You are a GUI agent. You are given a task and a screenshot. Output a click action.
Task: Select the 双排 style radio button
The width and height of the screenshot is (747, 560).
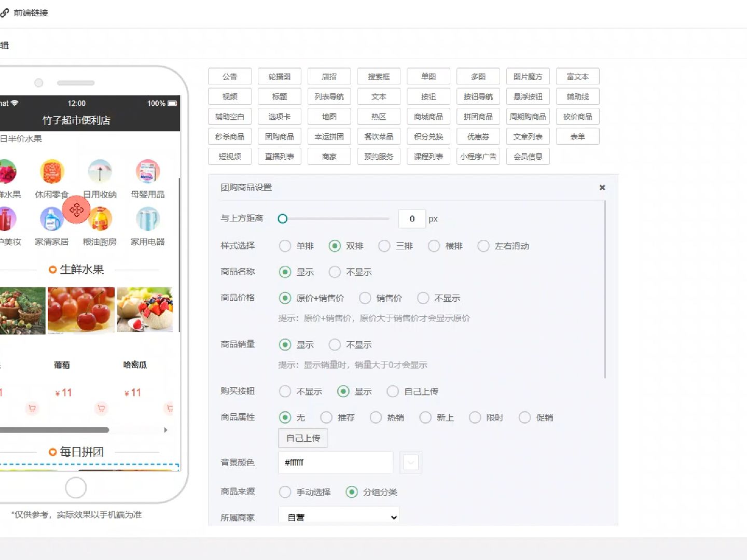335,246
